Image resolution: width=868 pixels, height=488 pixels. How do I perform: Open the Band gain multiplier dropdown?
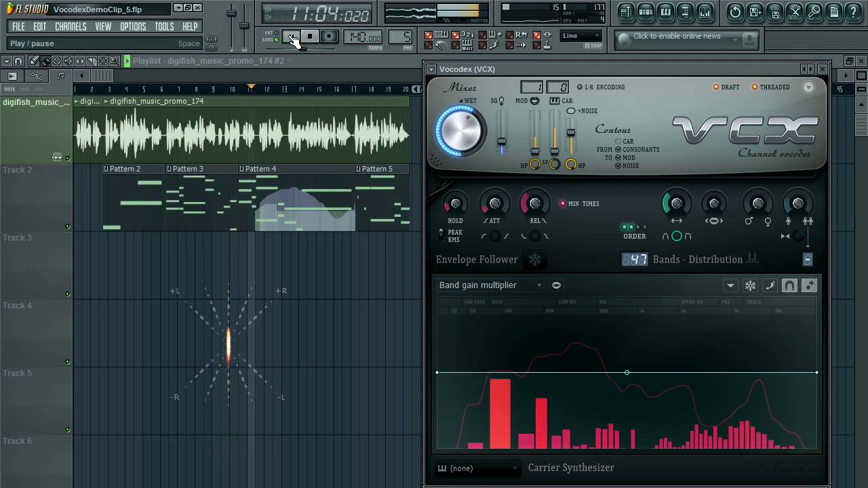pos(490,285)
